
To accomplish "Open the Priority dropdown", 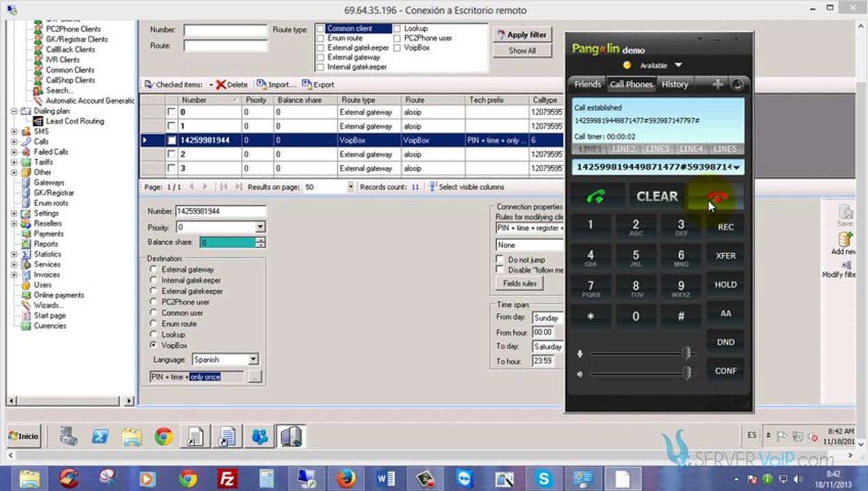I will coord(260,227).
